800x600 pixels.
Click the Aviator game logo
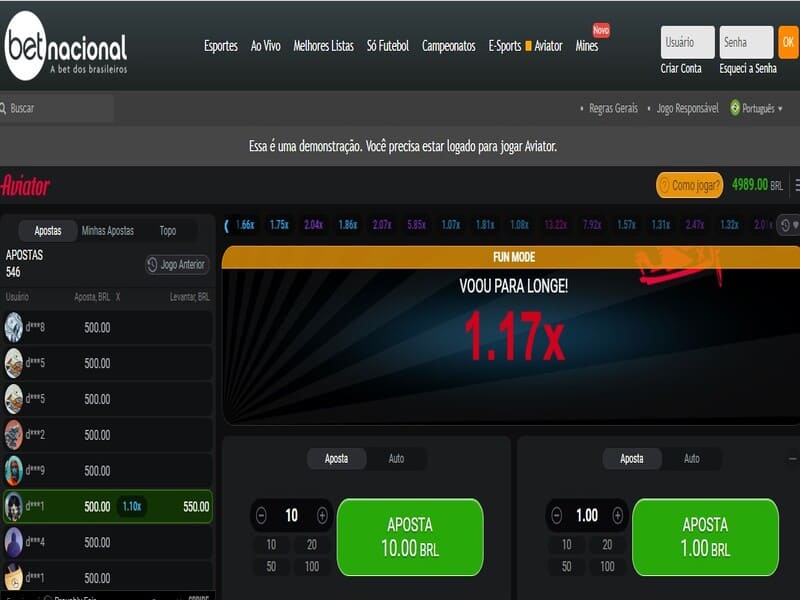tap(26, 186)
